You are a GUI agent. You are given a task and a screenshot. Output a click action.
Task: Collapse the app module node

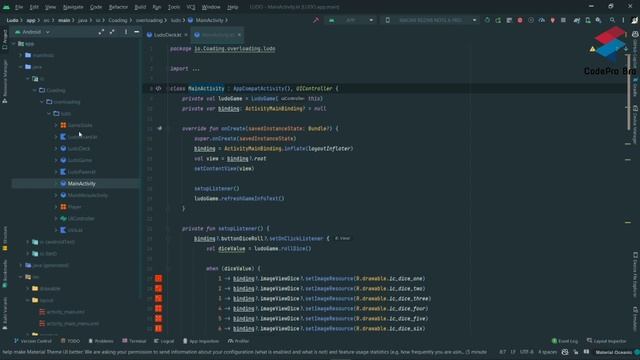(x=13, y=44)
